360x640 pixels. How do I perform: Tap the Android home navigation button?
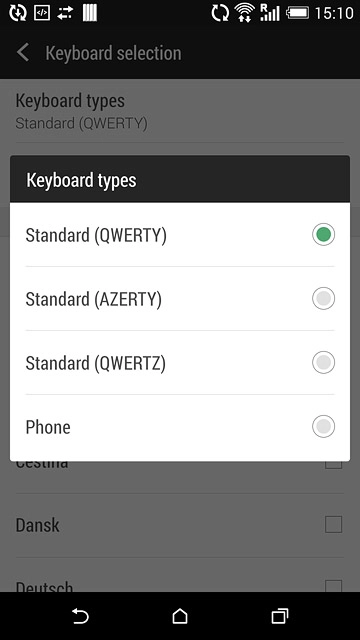pos(180,616)
